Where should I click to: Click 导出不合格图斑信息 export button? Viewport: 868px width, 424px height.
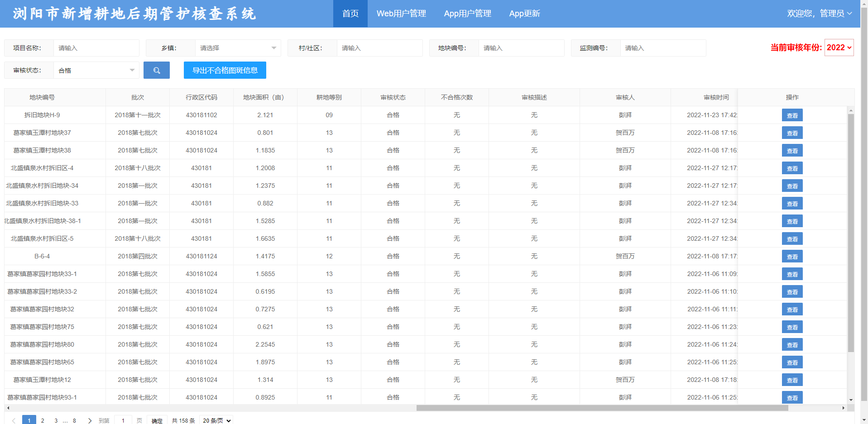coord(225,70)
